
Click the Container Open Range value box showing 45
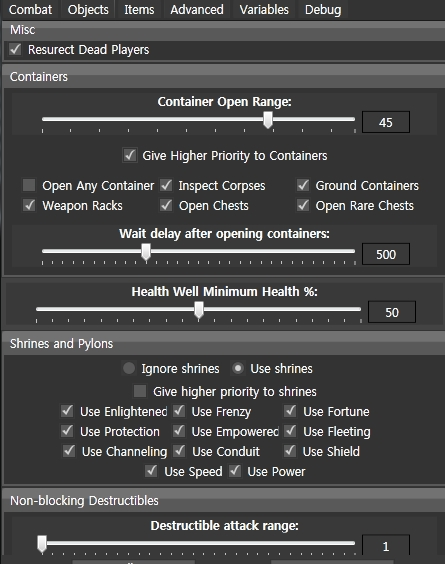(x=386, y=122)
